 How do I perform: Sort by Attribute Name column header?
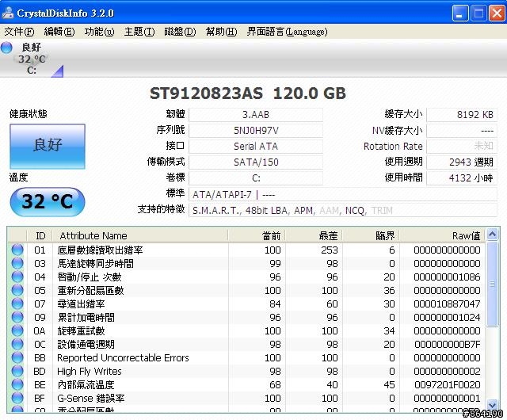141,236
